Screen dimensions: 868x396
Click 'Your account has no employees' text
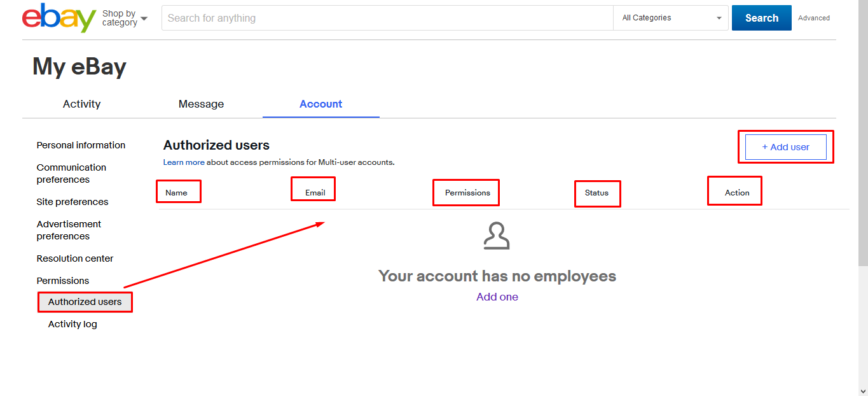[497, 276]
